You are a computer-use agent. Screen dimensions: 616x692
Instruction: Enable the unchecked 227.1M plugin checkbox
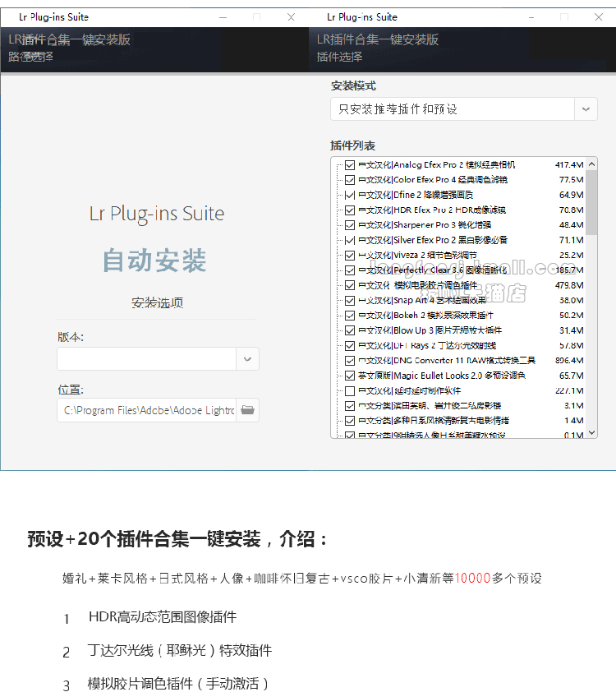[350, 390]
